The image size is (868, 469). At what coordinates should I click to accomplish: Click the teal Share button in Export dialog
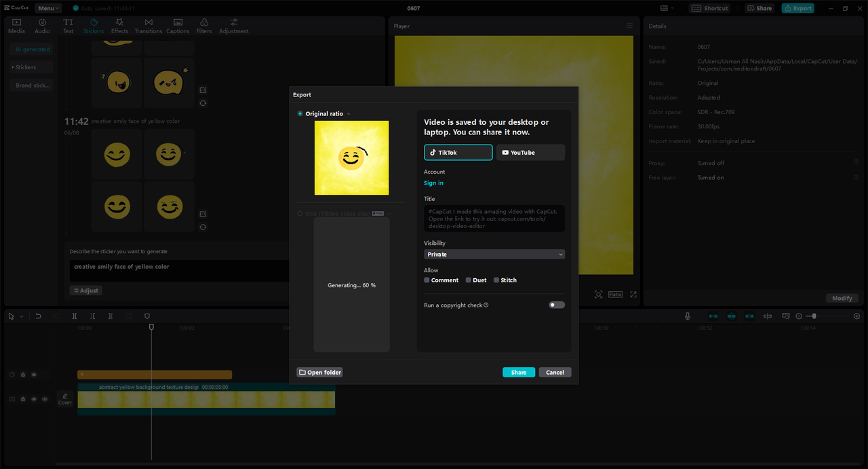click(x=519, y=372)
